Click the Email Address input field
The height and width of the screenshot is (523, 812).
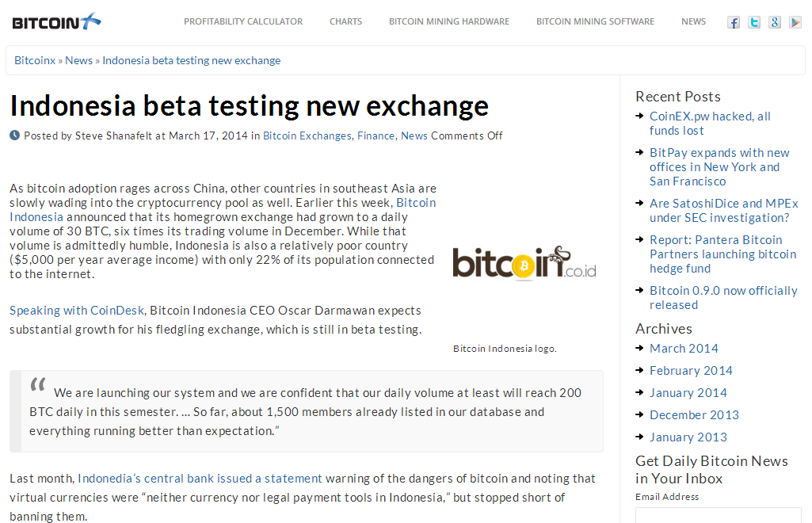tap(719, 515)
